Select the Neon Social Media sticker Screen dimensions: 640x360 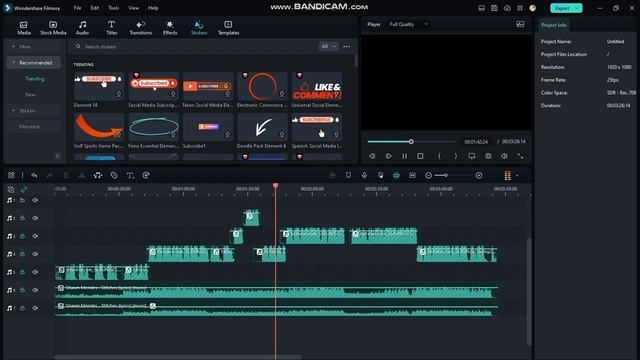click(208, 87)
